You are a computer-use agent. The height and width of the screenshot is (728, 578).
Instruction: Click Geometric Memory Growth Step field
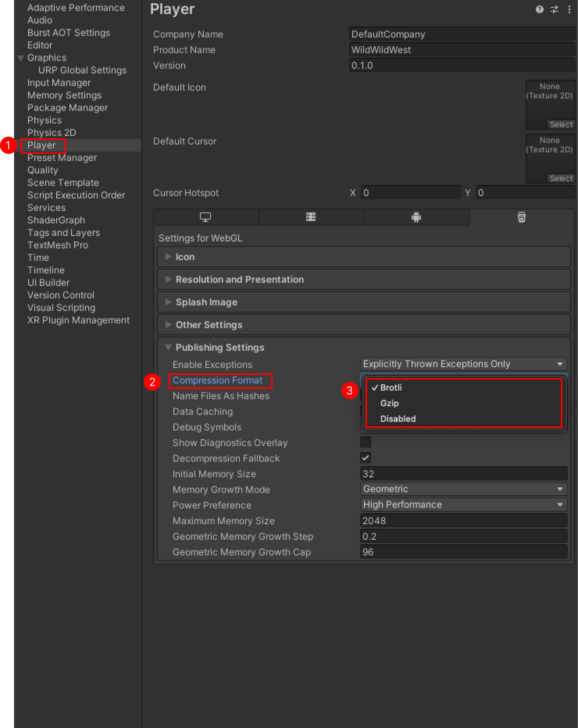click(464, 536)
